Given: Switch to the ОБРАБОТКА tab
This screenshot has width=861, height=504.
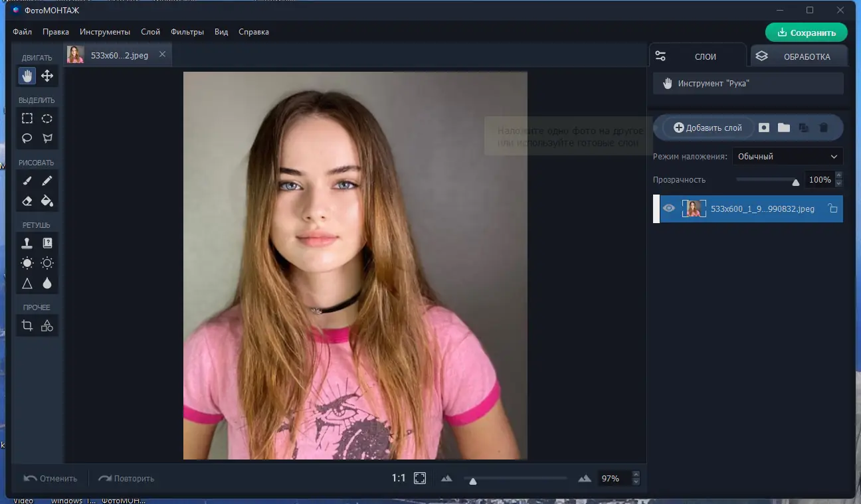Looking at the screenshot, I should coord(799,56).
